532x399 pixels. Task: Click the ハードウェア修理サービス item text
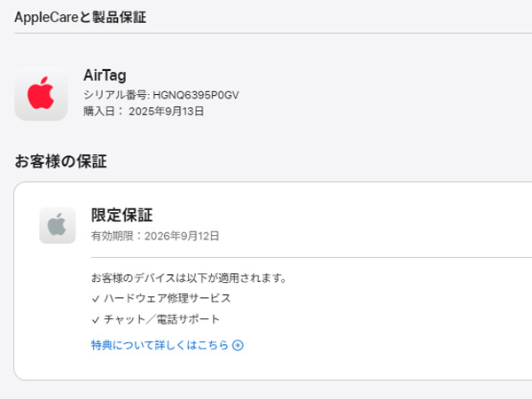coord(168,299)
